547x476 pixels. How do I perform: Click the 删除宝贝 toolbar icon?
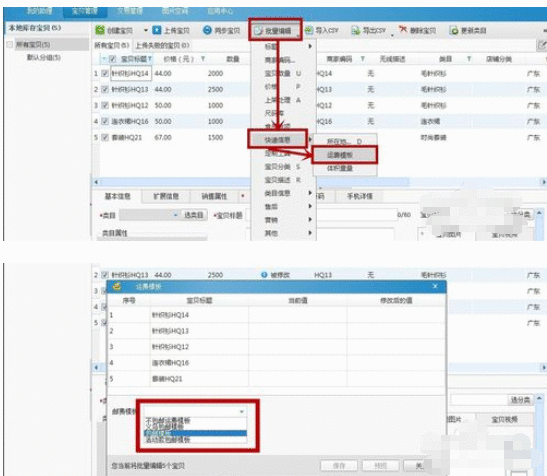[x=403, y=30]
